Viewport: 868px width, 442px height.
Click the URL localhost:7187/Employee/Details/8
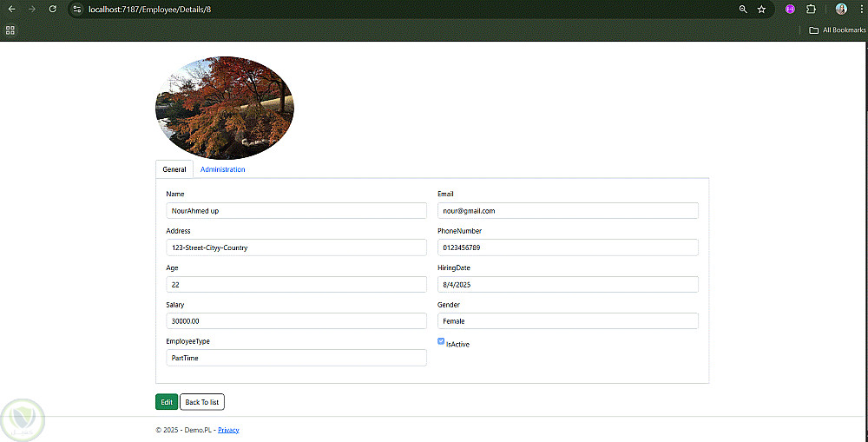click(x=149, y=10)
